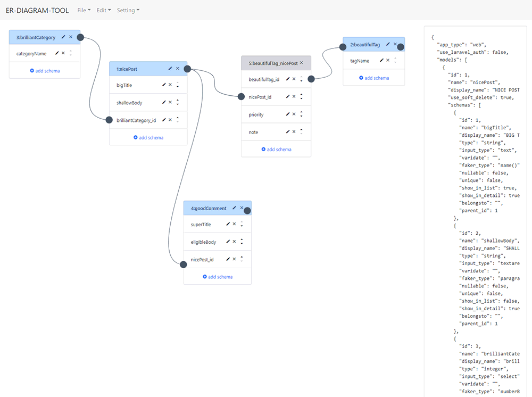The width and height of the screenshot is (532, 397).
Task: Edit the categoryName schema
Action: tap(57, 53)
